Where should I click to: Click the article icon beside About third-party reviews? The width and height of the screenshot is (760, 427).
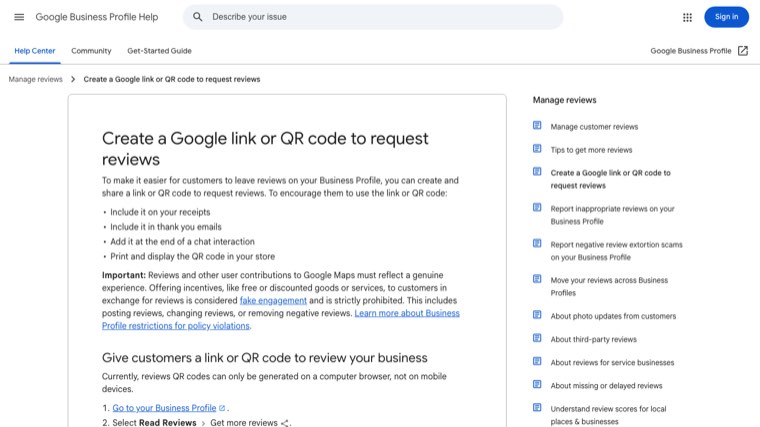pyautogui.click(x=537, y=338)
